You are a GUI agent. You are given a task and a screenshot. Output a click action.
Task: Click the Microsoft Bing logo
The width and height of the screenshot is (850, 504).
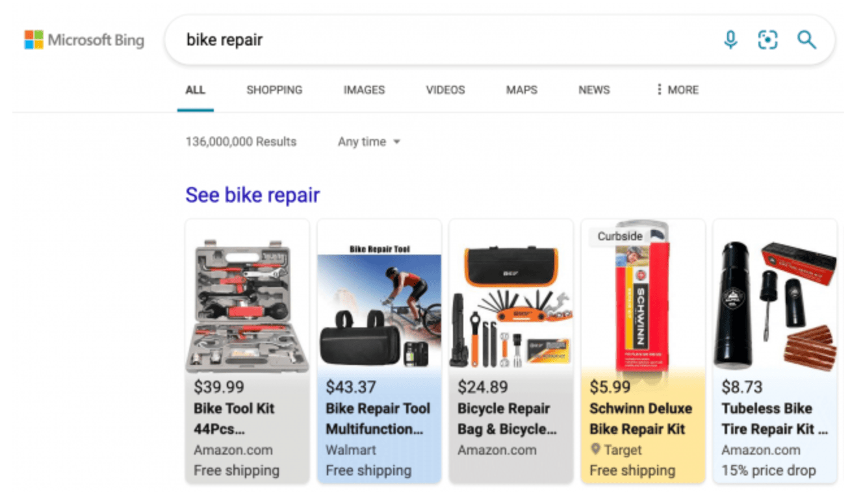[x=84, y=40]
